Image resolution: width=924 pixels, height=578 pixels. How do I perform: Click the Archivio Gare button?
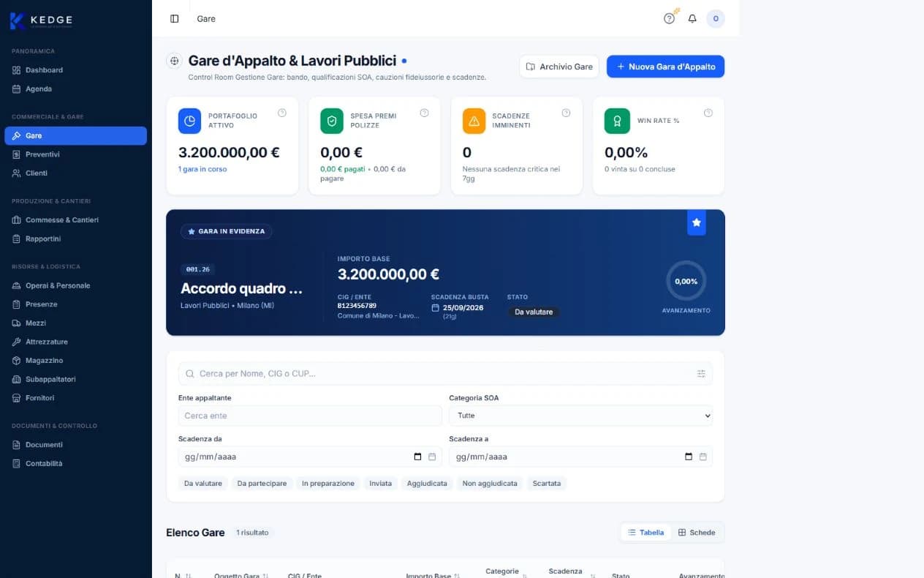pyautogui.click(x=559, y=67)
